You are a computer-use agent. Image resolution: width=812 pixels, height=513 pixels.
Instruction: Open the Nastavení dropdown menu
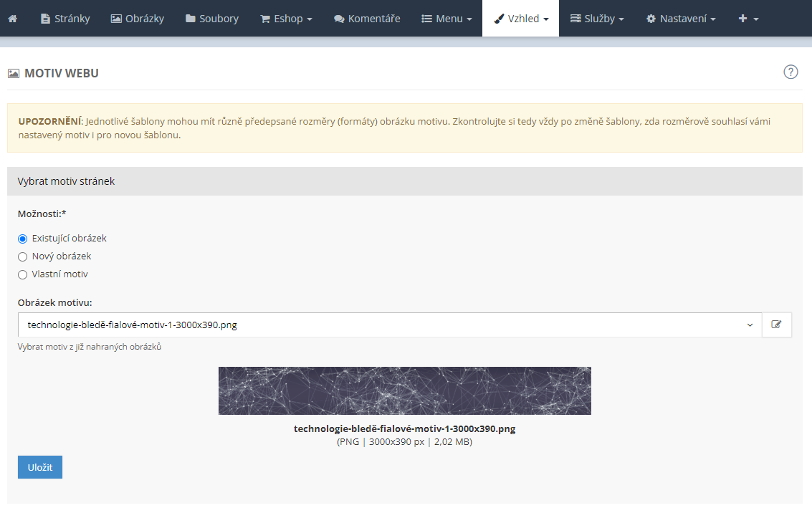[681, 19]
